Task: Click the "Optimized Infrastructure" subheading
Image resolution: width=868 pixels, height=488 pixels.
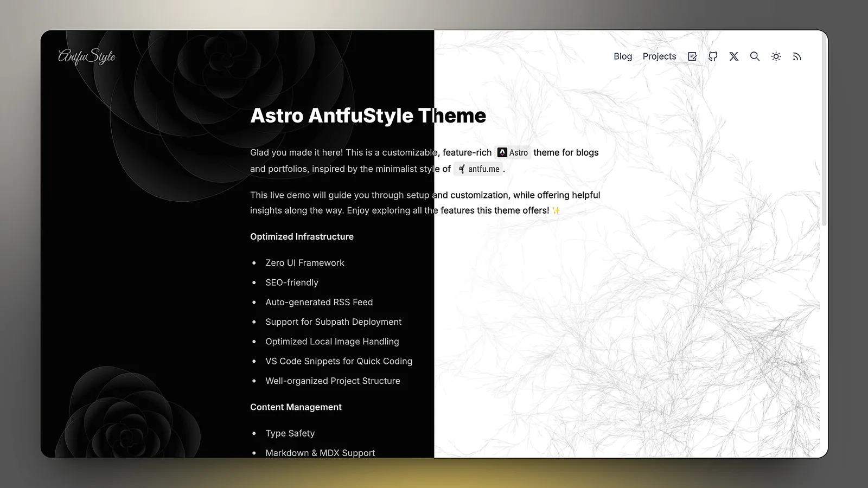Action: pyautogui.click(x=302, y=236)
